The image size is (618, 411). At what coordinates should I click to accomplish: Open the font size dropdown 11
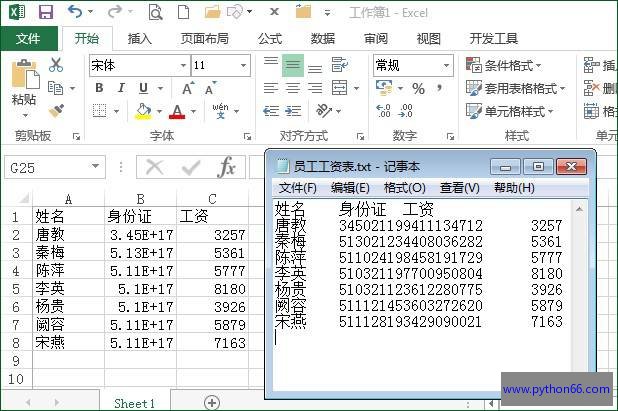(x=244, y=65)
